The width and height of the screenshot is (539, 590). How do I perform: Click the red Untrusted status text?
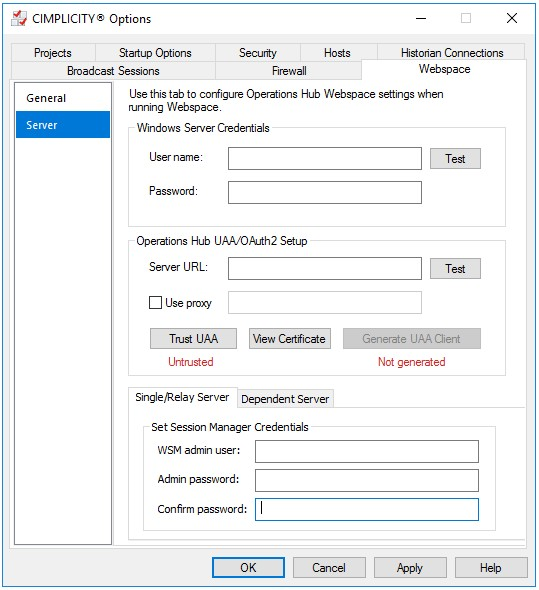[191, 362]
